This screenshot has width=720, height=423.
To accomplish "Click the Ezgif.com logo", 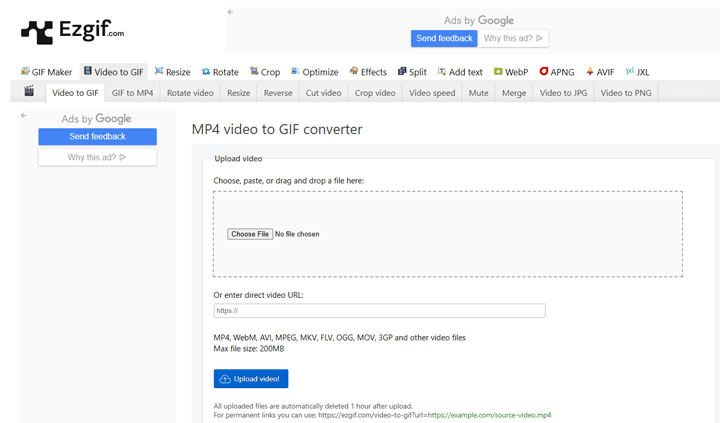I will point(73,31).
